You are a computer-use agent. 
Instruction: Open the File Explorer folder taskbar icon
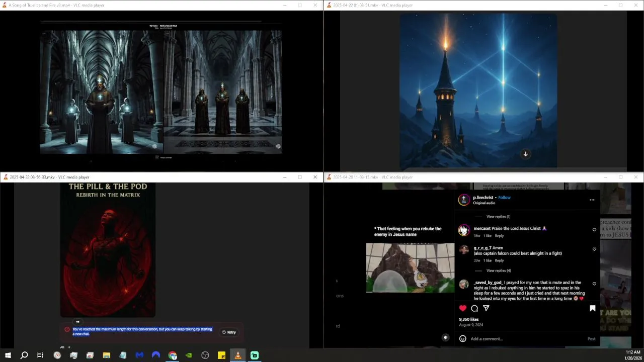[107, 355]
